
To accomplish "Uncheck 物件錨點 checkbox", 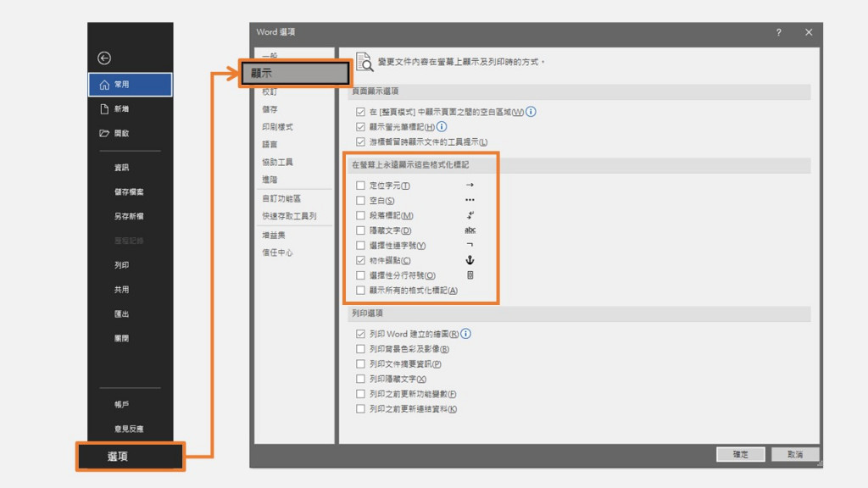I will pyautogui.click(x=360, y=260).
